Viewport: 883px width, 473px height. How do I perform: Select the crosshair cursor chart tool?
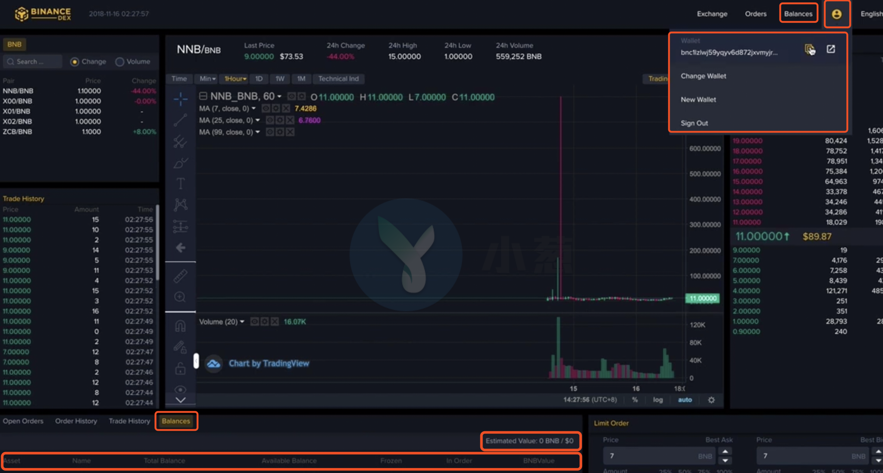click(x=180, y=99)
